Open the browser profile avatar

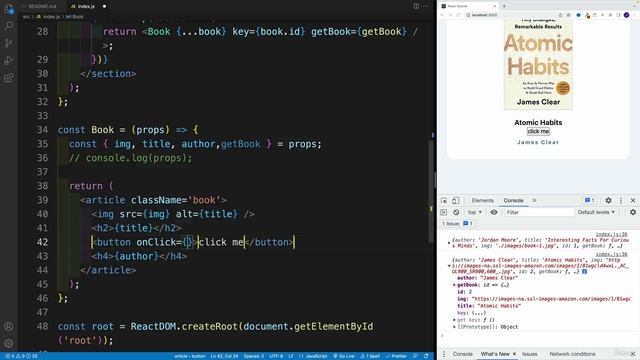click(626, 15)
